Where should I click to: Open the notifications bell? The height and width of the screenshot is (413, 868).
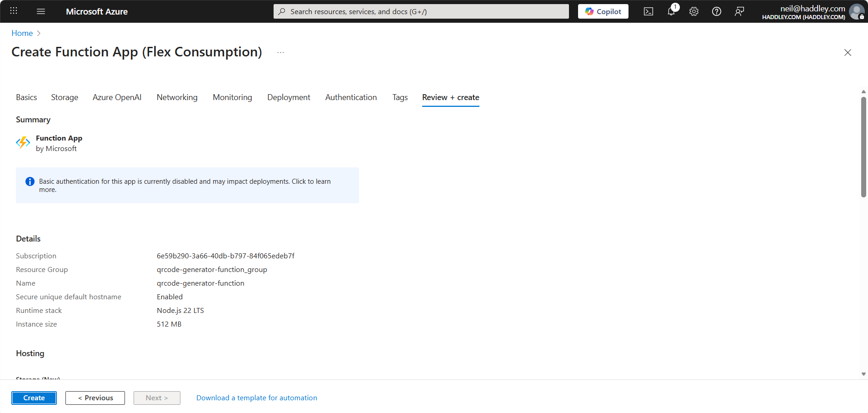point(671,11)
